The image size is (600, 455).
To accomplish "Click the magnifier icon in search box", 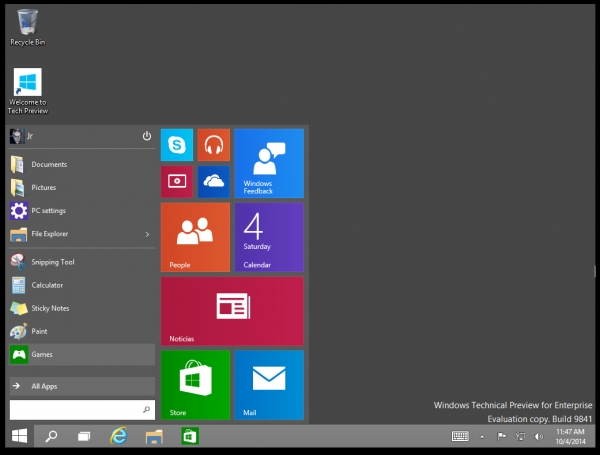I will point(146,410).
